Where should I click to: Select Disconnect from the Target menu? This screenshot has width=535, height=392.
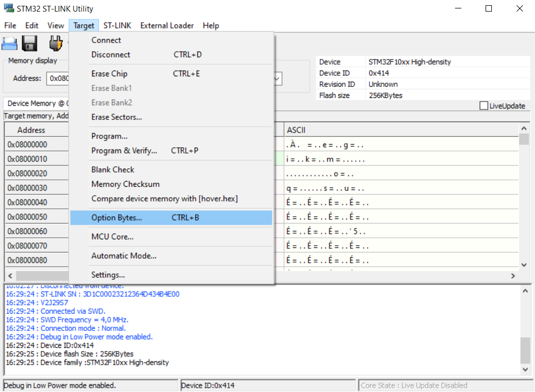[110, 55]
